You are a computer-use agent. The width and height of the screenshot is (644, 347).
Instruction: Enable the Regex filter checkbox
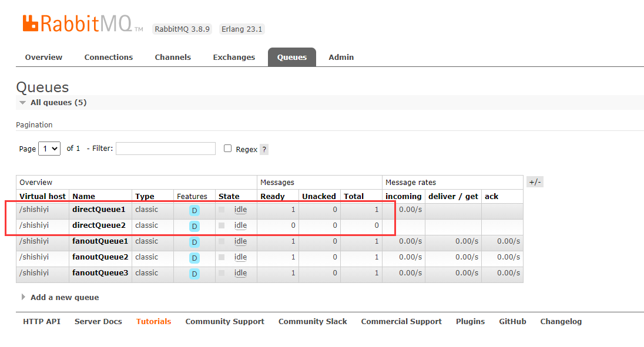click(227, 149)
